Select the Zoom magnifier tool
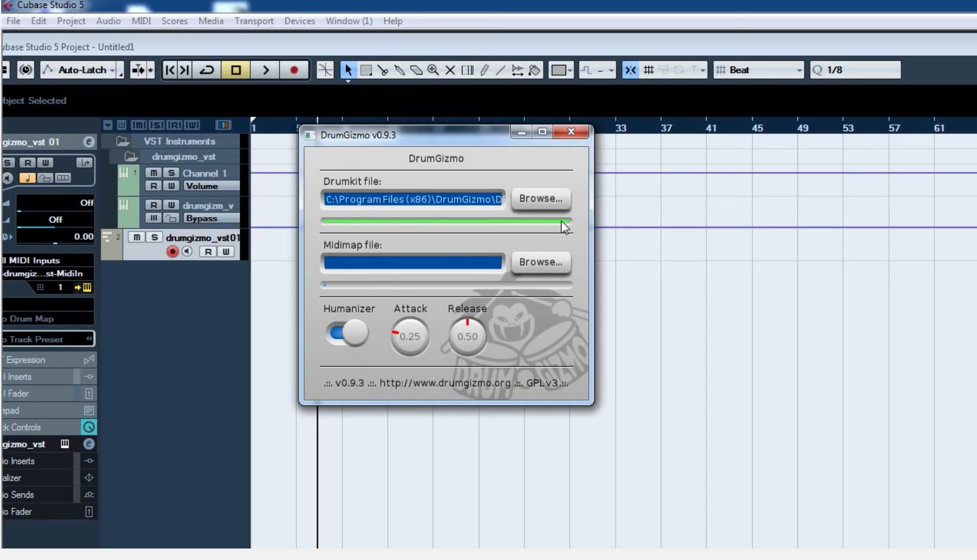Screen dimensions: 977x560 [x=433, y=70]
